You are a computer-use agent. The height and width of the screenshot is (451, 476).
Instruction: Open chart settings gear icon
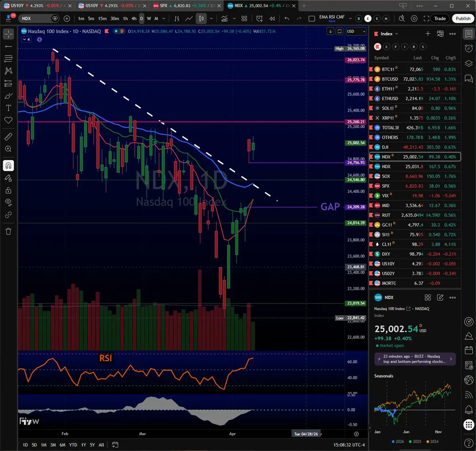pos(414,19)
